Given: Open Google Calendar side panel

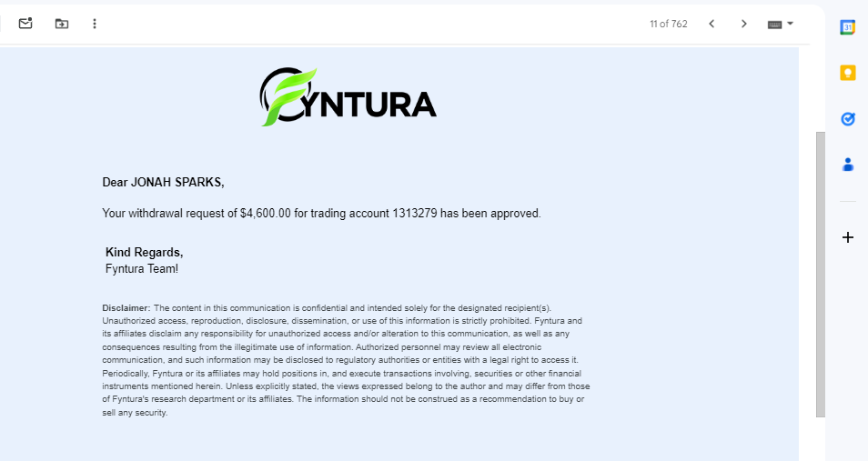Looking at the screenshot, I should (847, 27).
